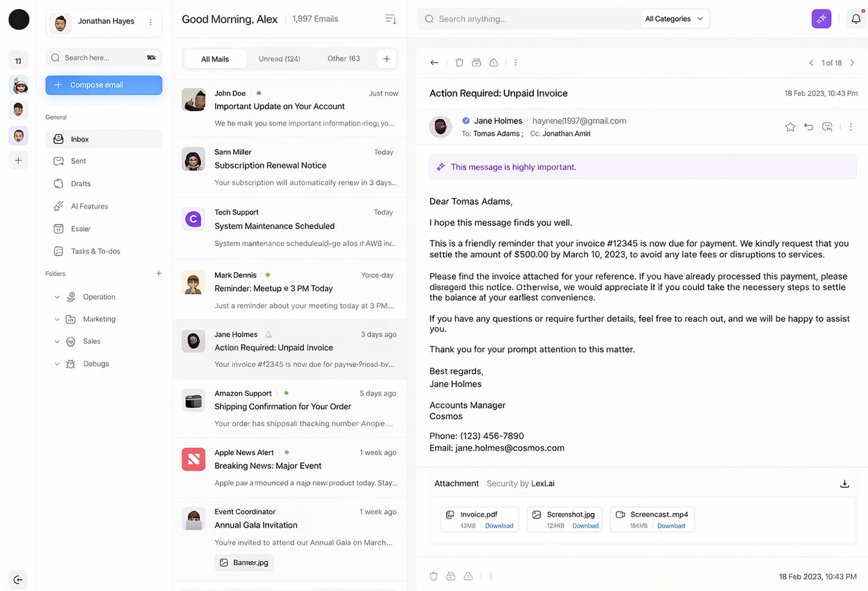This screenshot has height=591, width=868.
Task: Download the Invoice.pdf attachment
Action: tap(499, 526)
